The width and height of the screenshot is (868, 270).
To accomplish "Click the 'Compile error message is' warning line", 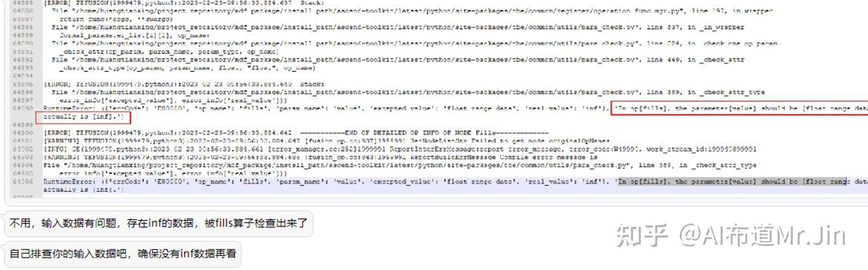I will coord(320,157).
